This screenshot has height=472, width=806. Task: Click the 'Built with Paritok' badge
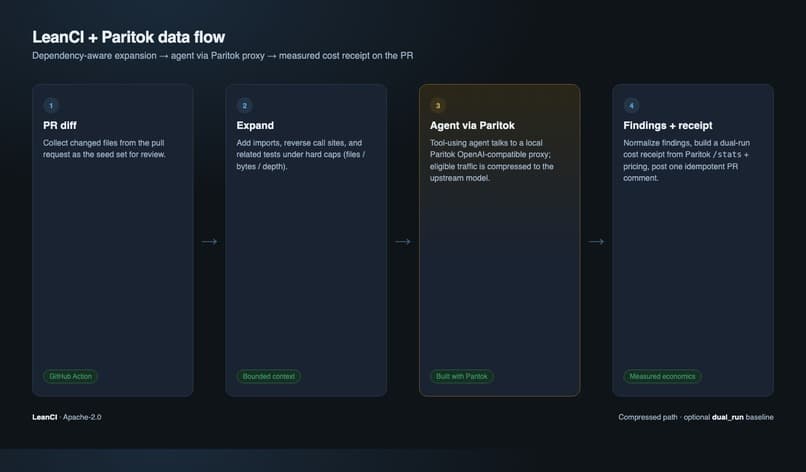(462, 376)
